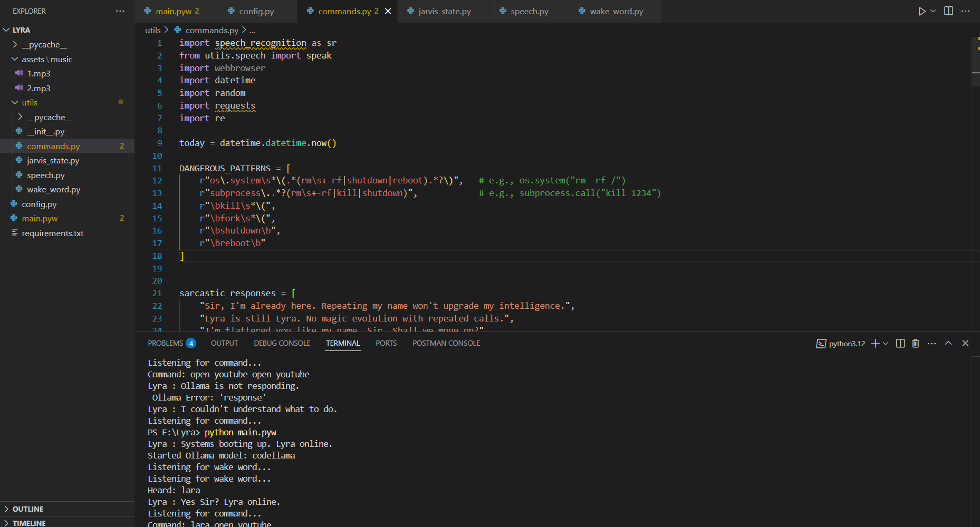
Task: Open the POSTMAN CONSOLE panel tab
Action: click(446, 343)
